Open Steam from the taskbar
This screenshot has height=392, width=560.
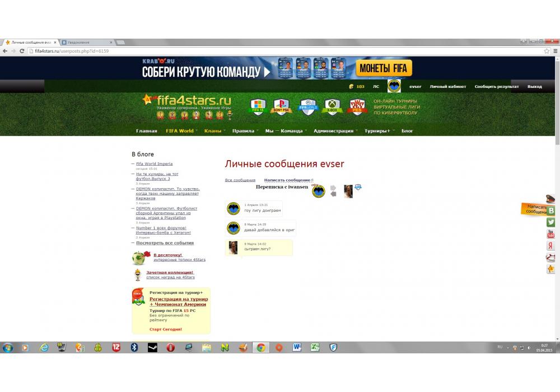tap(152, 347)
